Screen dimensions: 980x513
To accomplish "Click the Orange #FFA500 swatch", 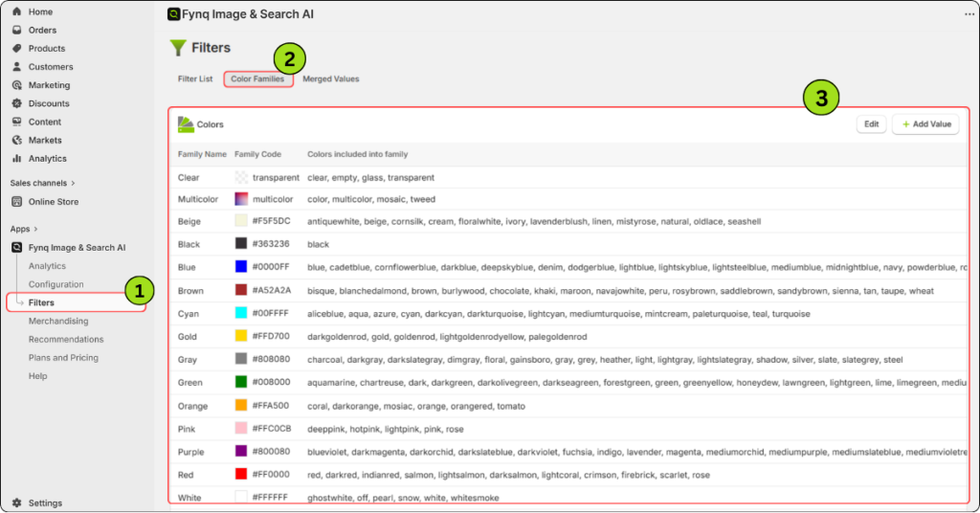I will pos(241,406).
